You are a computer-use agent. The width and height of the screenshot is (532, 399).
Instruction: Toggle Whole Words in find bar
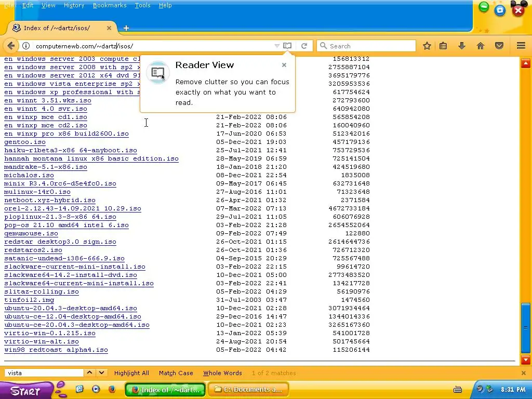222,373
